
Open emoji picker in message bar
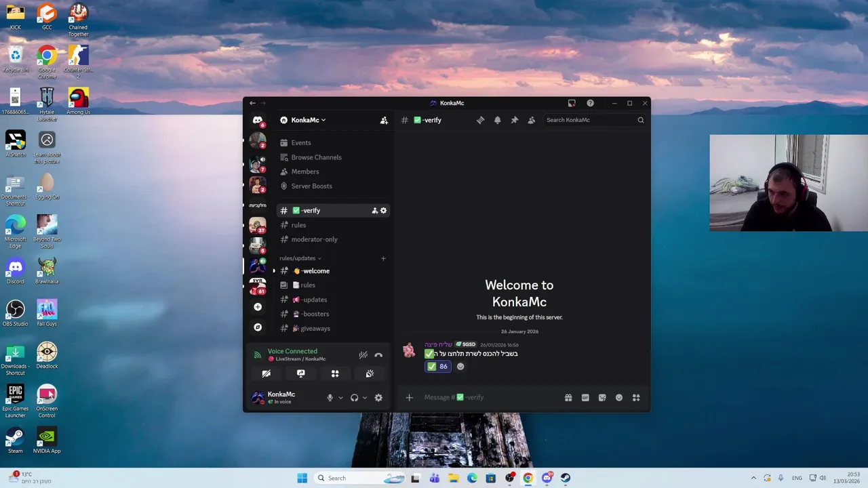[x=619, y=398]
